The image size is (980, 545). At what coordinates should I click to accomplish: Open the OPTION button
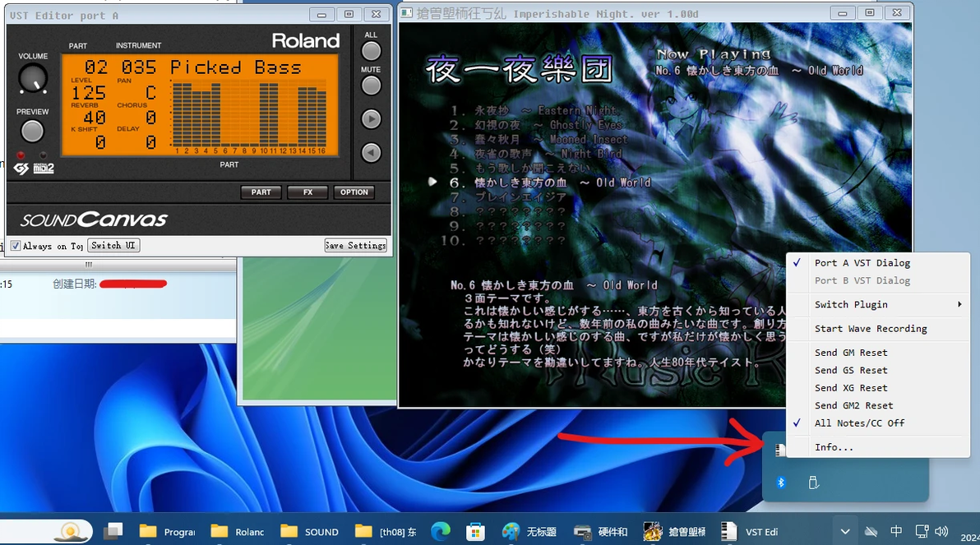354,192
